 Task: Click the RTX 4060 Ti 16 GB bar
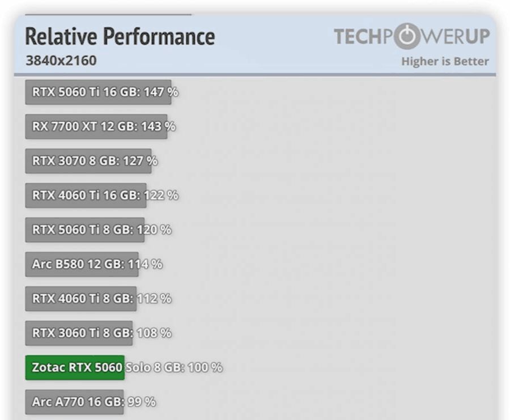point(86,196)
